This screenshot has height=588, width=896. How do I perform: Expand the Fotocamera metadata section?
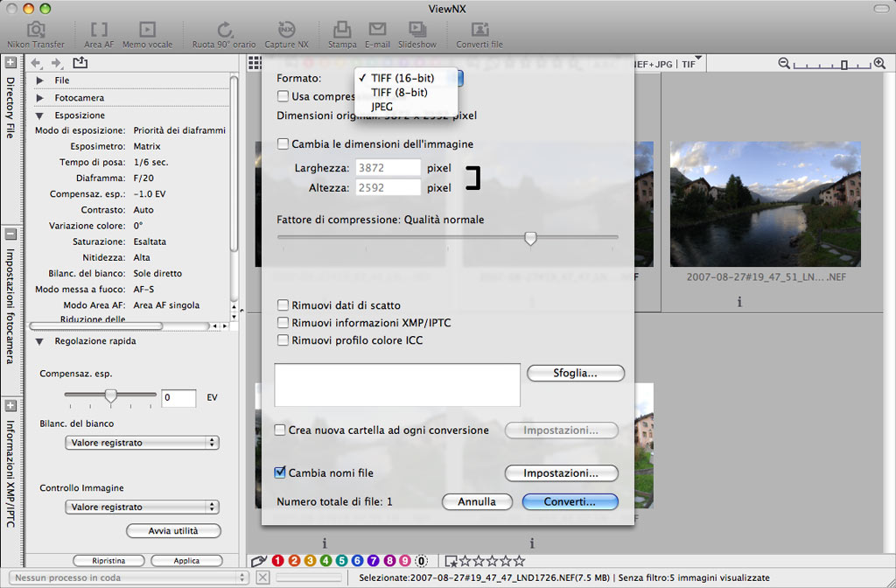click(39, 98)
